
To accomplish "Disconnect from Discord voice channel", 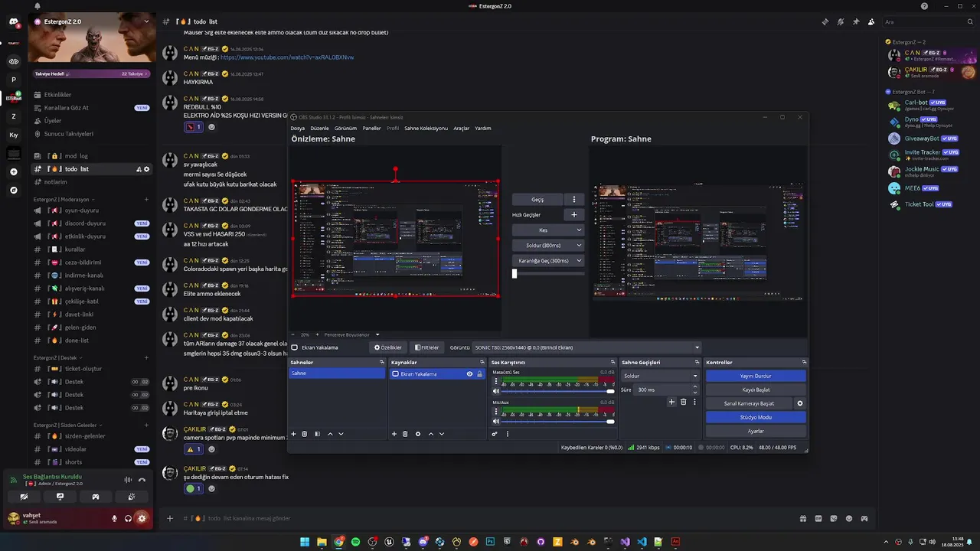I will 142,480.
